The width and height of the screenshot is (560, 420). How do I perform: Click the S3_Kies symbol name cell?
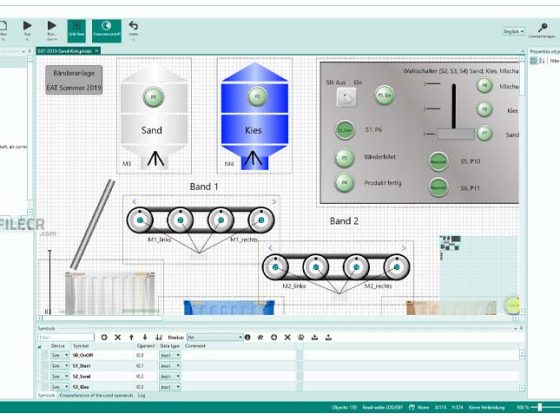tap(81, 387)
